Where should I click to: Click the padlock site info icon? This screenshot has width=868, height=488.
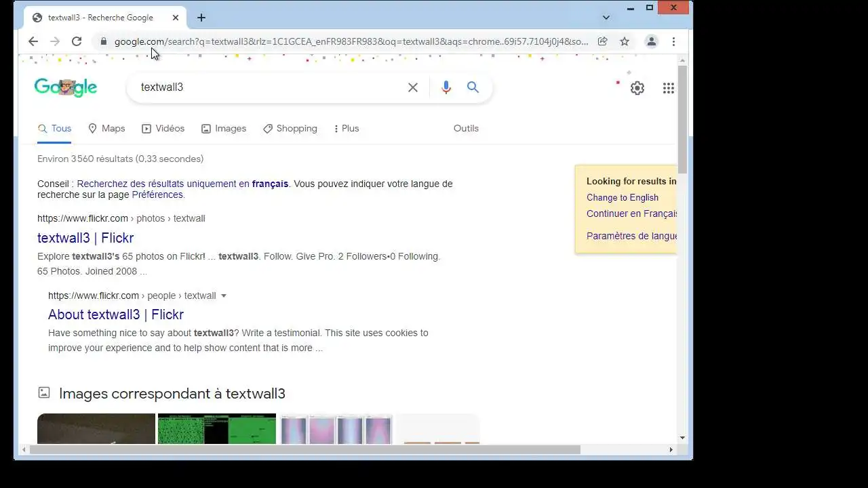[104, 41]
